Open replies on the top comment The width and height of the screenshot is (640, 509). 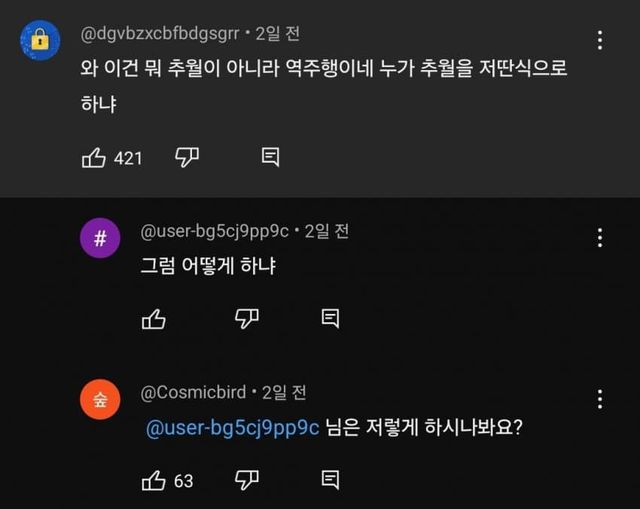click(270, 157)
